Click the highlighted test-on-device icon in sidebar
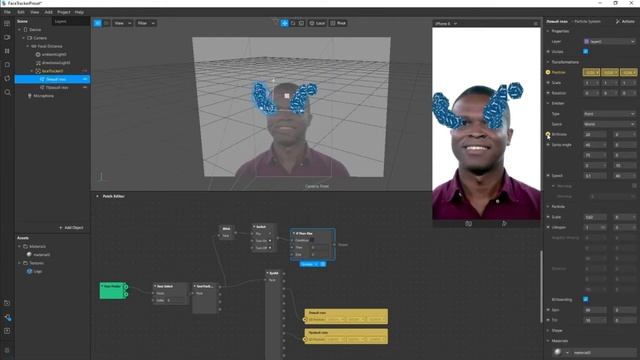This screenshot has width=640, height=360. tap(7, 317)
